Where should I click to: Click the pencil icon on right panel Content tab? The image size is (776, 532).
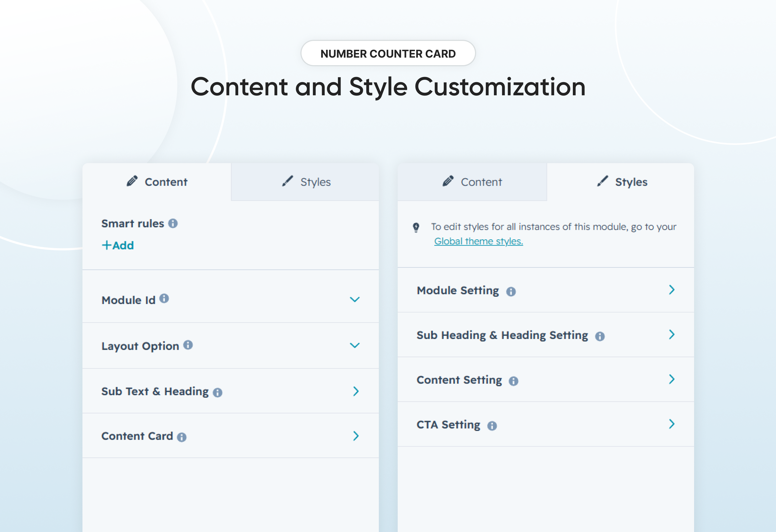448,181
